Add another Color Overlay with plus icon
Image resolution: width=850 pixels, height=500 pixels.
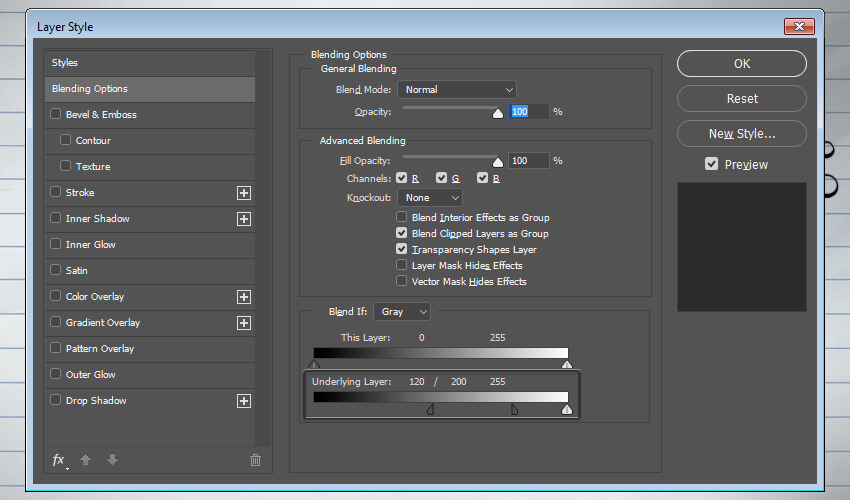pyautogui.click(x=244, y=297)
